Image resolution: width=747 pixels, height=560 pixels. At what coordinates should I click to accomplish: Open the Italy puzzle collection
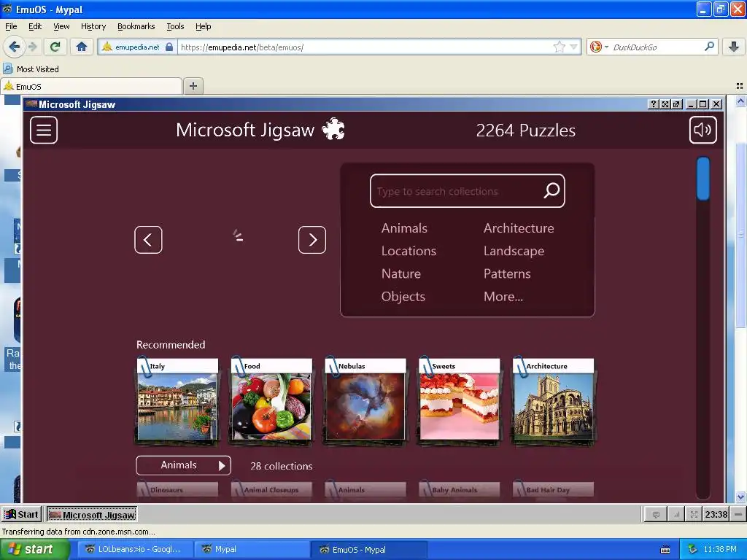177,402
